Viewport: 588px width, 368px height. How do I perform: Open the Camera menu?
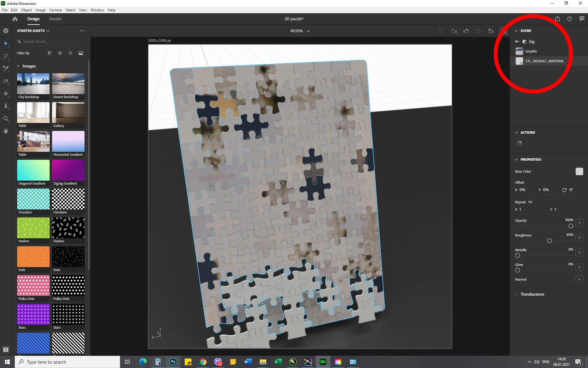pyautogui.click(x=55, y=10)
